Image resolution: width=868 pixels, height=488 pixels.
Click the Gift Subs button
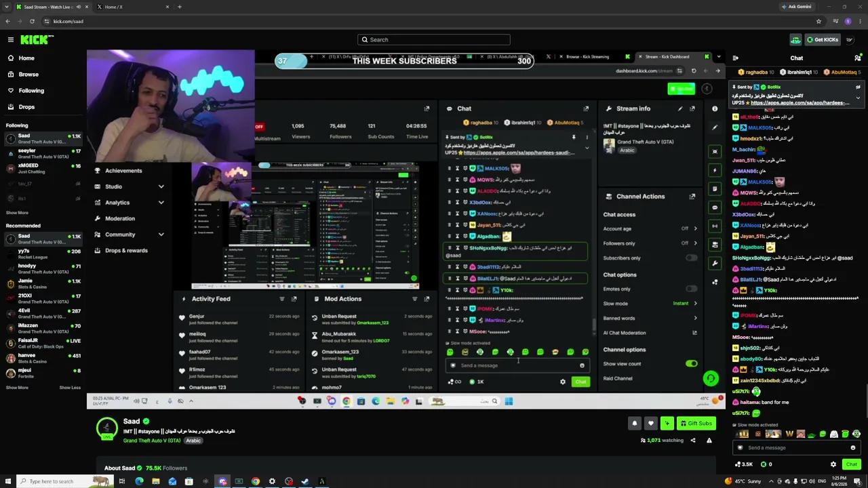click(x=696, y=424)
